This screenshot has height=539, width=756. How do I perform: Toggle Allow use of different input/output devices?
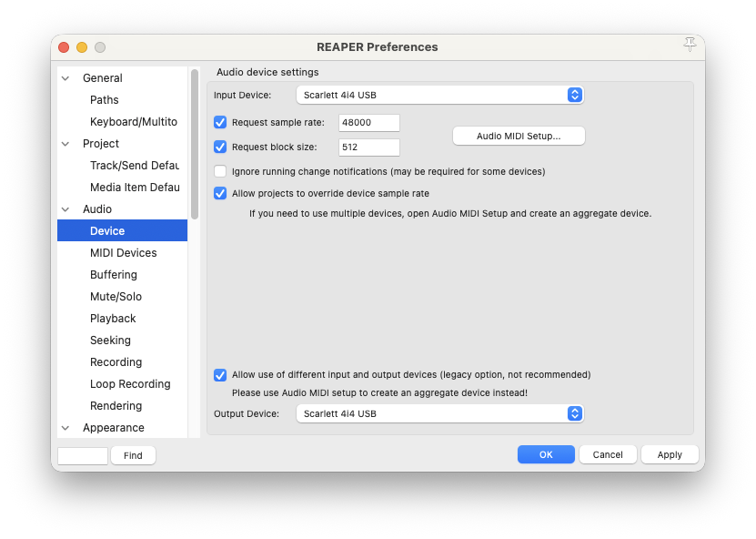pos(220,374)
